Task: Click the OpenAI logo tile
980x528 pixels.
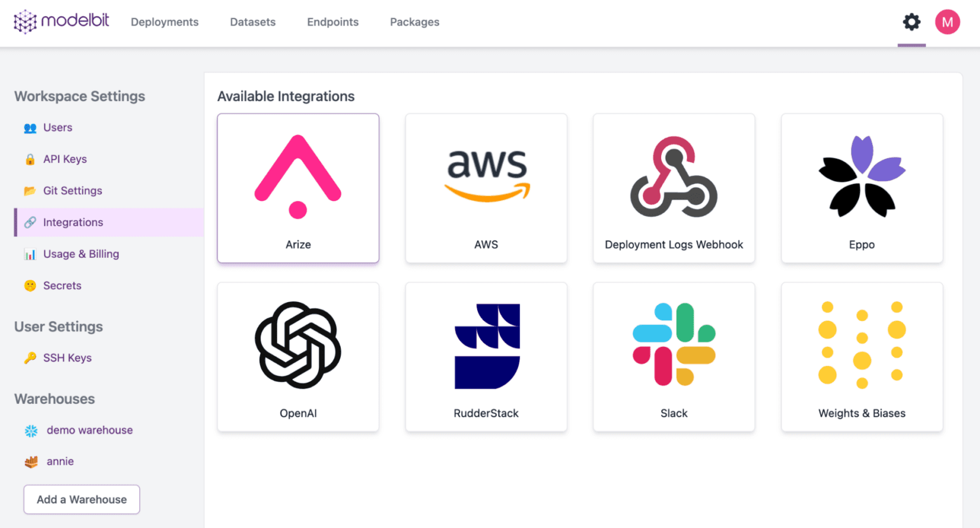Action: click(x=298, y=345)
